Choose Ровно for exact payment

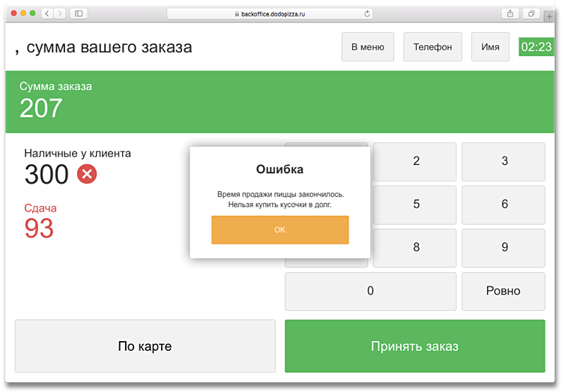pos(504,292)
